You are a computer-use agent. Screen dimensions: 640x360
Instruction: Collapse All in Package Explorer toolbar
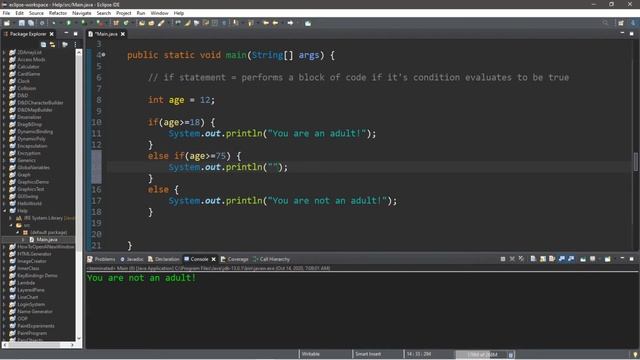[43, 44]
